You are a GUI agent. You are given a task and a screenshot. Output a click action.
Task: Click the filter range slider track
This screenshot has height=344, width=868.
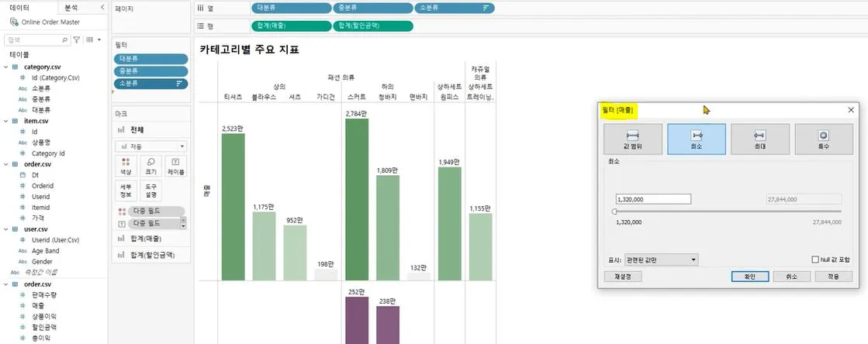728,212
